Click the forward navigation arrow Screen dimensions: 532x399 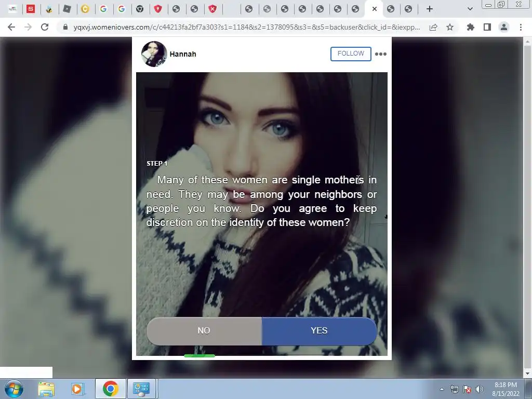click(28, 27)
